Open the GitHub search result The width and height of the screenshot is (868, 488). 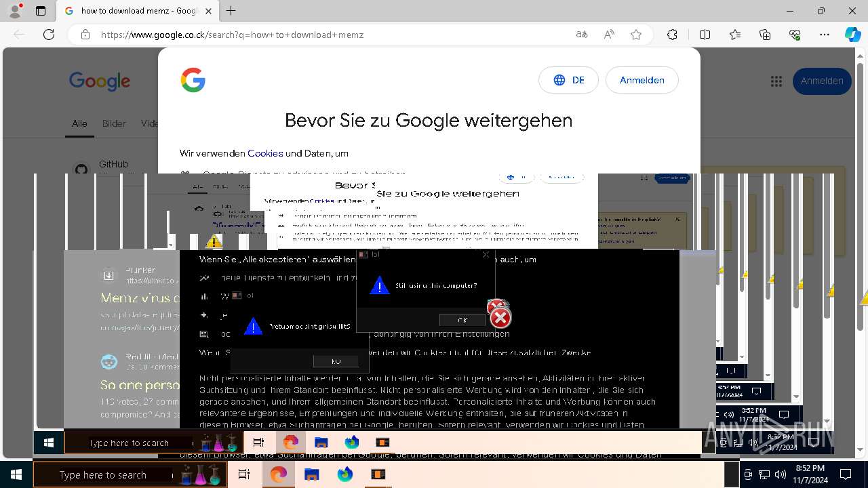[x=113, y=164]
